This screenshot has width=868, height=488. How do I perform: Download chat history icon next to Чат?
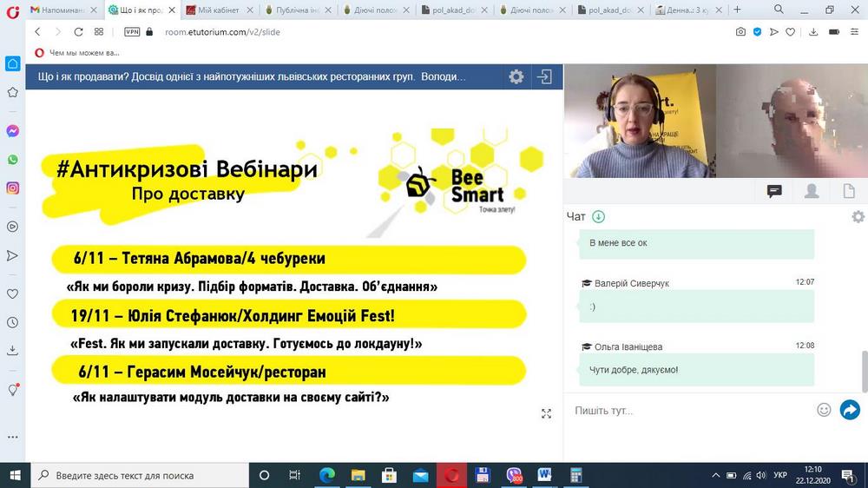(598, 216)
